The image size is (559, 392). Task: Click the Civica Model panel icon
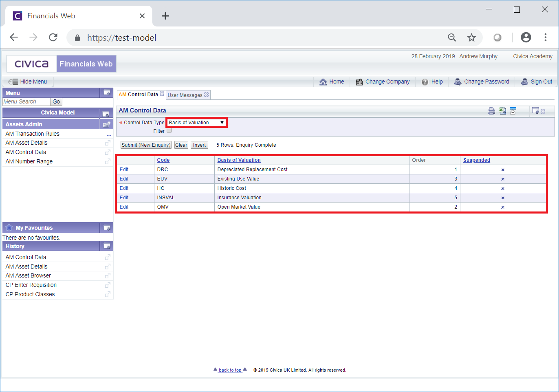click(106, 114)
